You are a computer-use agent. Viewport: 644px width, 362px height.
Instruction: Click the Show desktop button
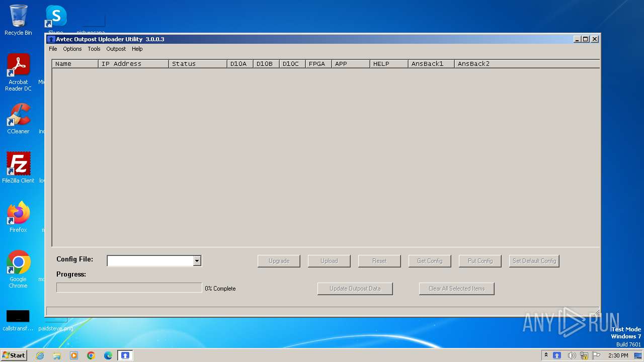point(638,355)
